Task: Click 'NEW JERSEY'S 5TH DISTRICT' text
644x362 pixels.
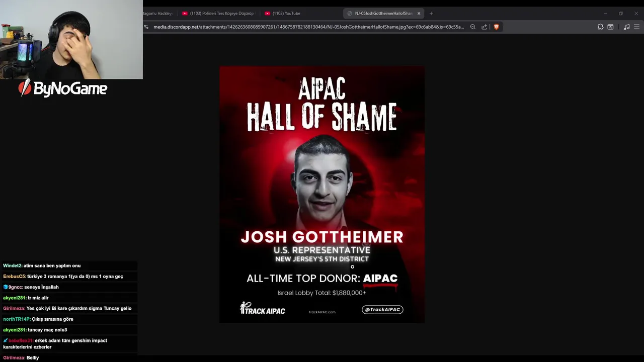Action: click(322, 259)
